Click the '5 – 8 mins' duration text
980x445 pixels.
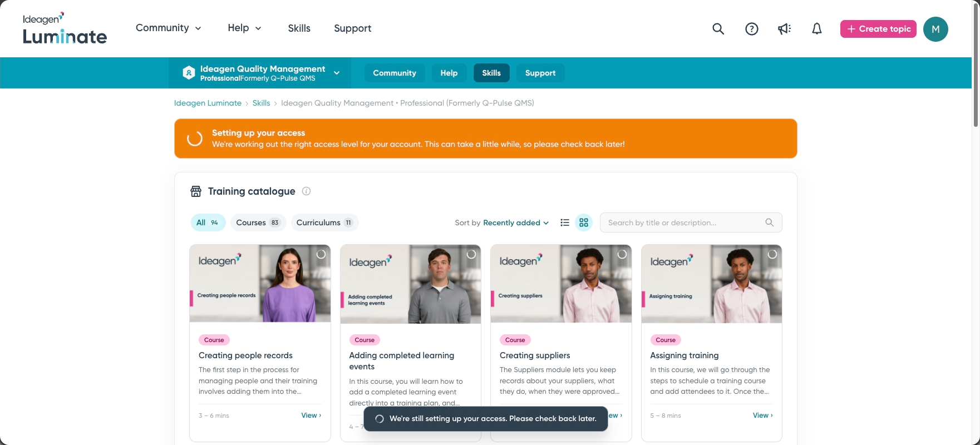coord(666,416)
